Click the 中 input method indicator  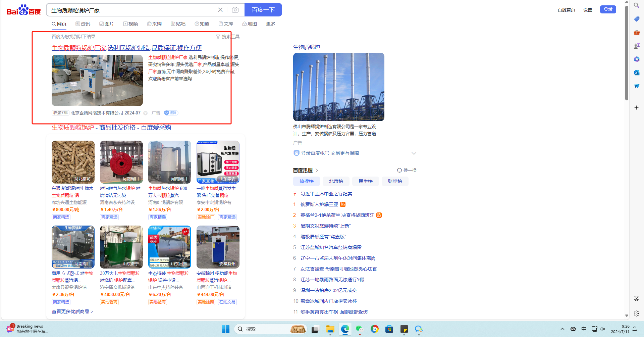click(x=584, y=329)
